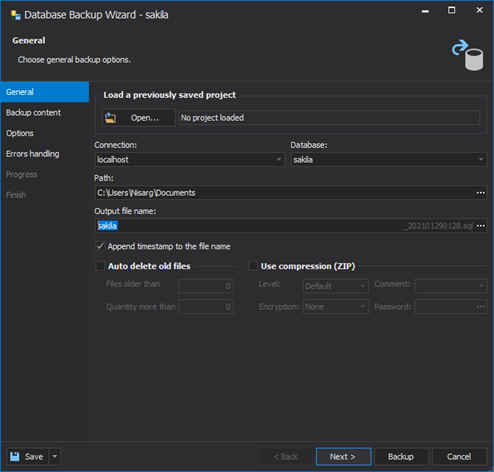Viewport: 494px width, 472px height.
Task: Minimize the wizard window
Action: (425, 11)
